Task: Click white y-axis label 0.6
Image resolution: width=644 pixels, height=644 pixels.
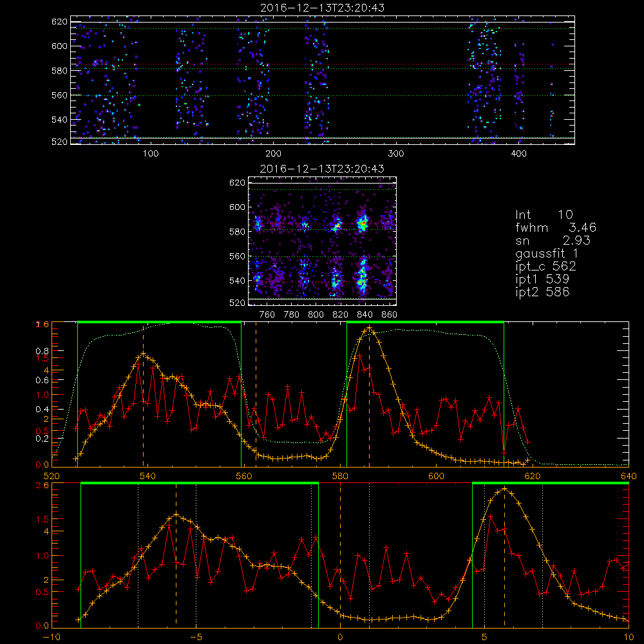Action: (43, 381)
